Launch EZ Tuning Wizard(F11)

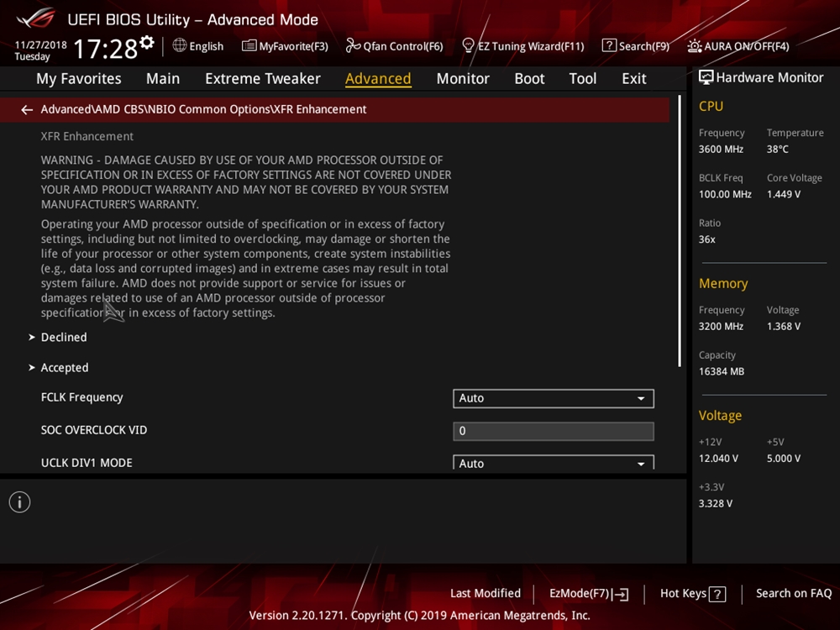click(522, 46)
